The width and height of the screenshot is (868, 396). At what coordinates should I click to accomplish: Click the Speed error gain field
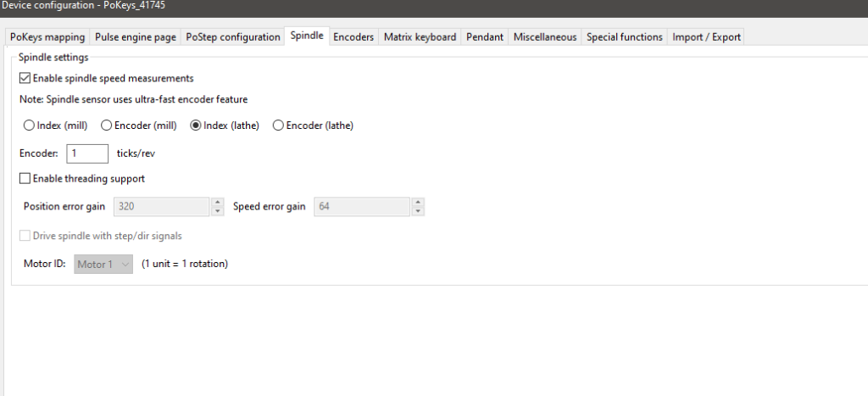coord(362,207)
